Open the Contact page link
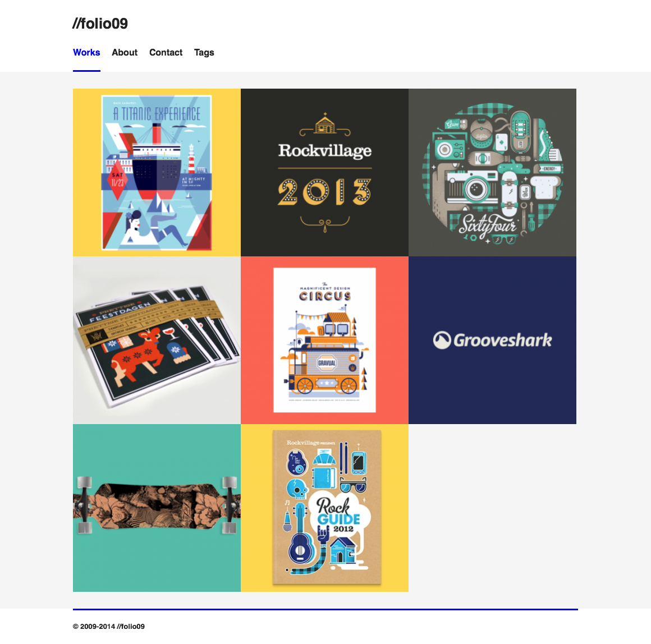This screenshot has width=651, height=644. [x=166, y=52]
